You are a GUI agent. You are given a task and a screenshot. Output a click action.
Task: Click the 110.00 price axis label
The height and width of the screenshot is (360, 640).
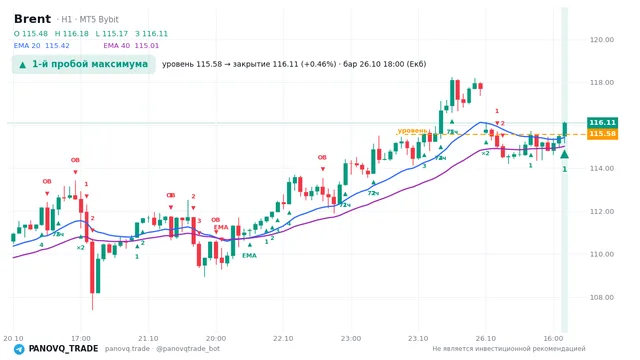[x=602, y=254]
